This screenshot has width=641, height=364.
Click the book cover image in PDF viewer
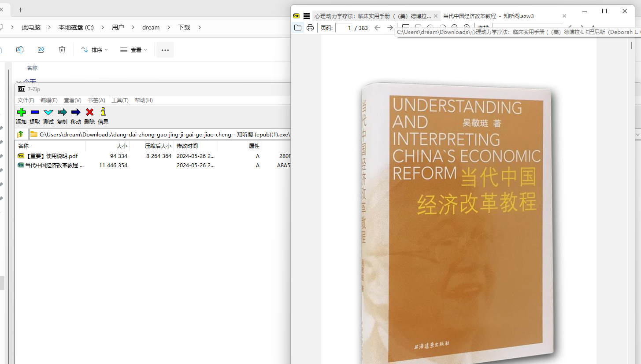(x=458, y=222)
